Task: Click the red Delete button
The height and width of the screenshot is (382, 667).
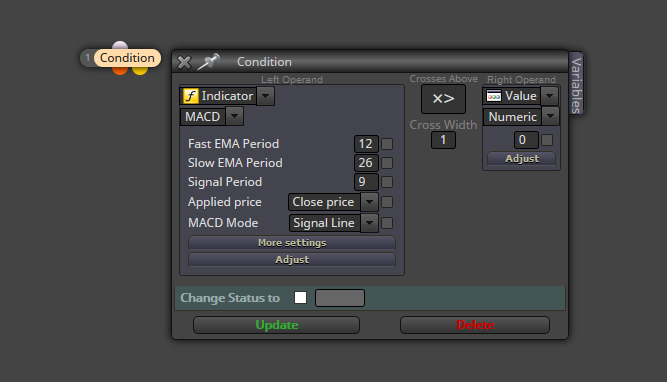Action: (475, 325)
